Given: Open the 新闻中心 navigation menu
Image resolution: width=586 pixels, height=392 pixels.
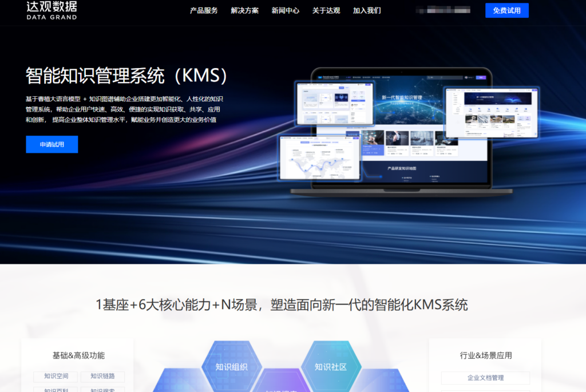Looking at the screenshot, I should tap(285, 10).
